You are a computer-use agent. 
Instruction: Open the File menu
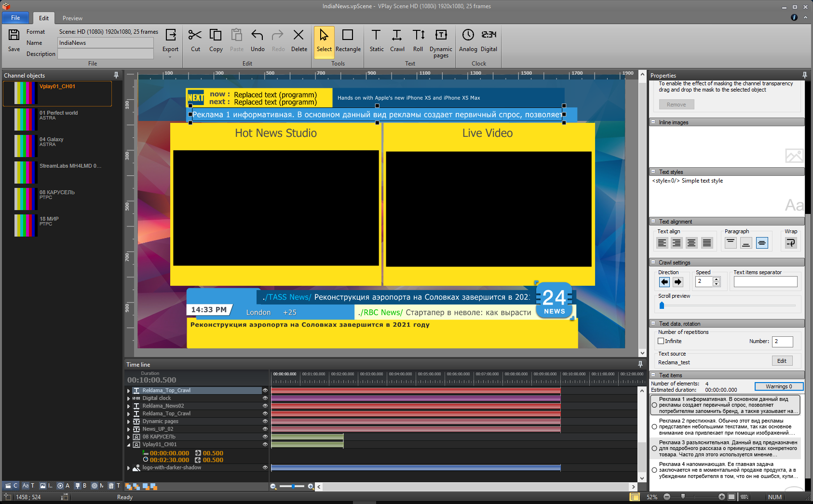15,17
